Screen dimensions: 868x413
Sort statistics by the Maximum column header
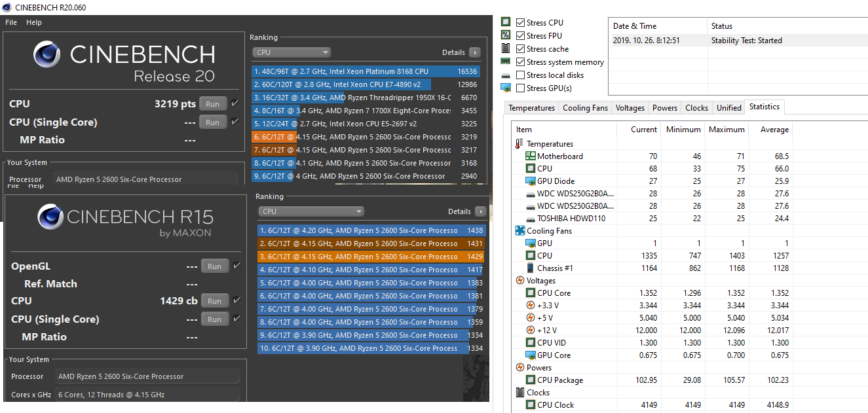[726, 130]
